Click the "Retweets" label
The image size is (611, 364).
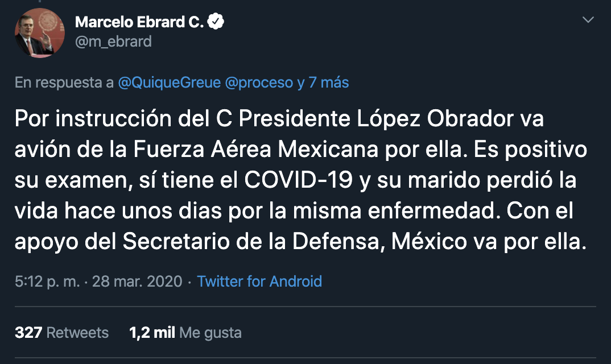pos(78,333)
